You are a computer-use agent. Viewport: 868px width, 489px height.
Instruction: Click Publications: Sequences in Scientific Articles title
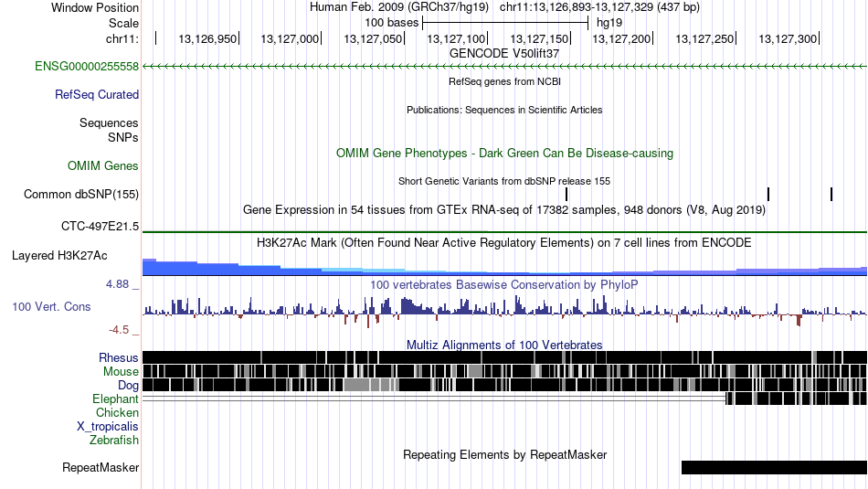pos(504,110)
